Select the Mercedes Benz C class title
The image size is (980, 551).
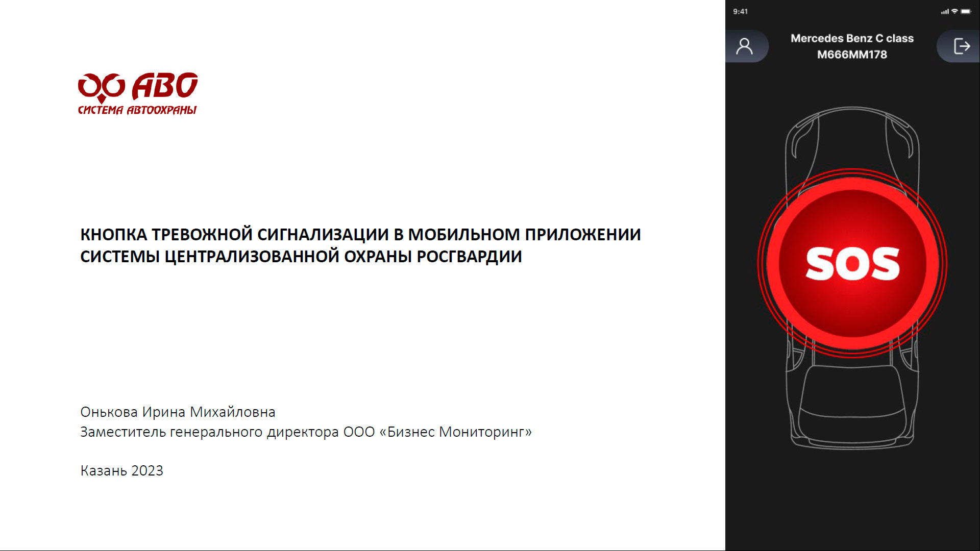click(852, 38)
